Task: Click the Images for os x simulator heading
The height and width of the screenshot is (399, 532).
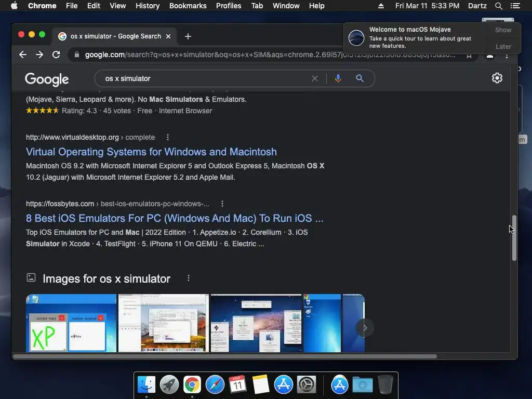Action: click(x=106, y=278)
